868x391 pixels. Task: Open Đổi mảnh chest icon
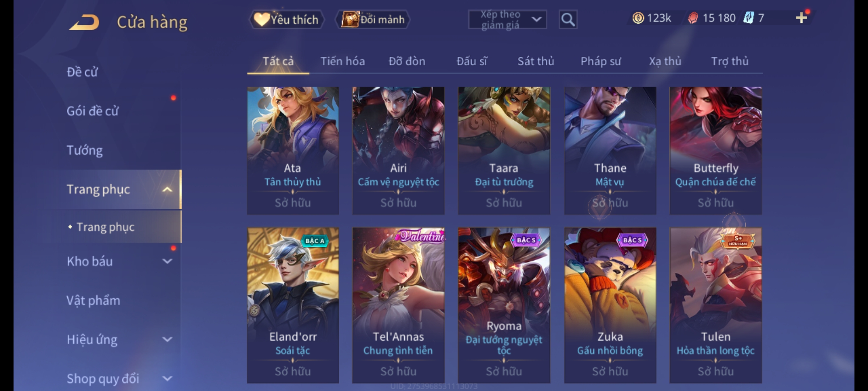[373, 20]
